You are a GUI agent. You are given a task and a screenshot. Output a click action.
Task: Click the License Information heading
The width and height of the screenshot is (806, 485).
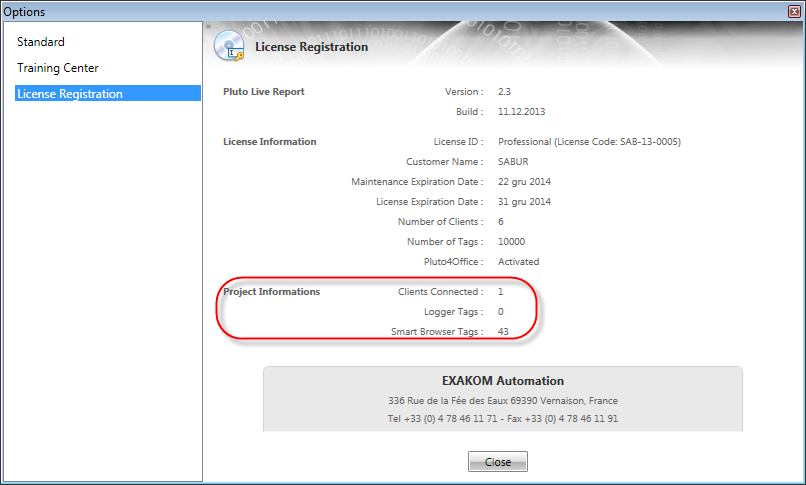[270, 142]
